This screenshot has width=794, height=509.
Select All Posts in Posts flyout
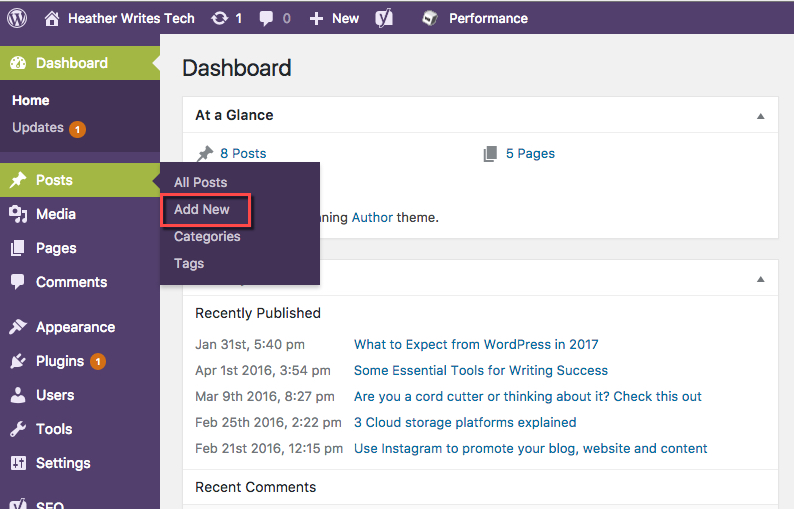[201, 182]
